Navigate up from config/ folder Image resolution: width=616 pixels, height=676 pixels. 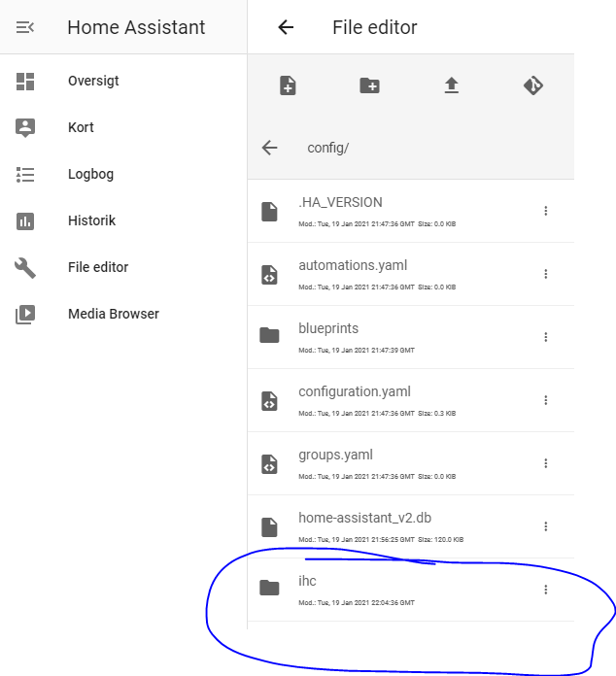point(270,148)
